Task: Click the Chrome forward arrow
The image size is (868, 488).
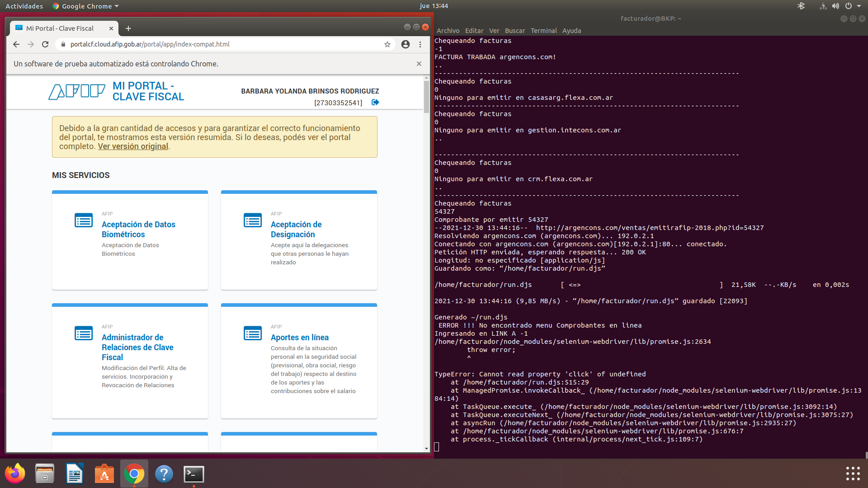Action: [x=31, y=44]
